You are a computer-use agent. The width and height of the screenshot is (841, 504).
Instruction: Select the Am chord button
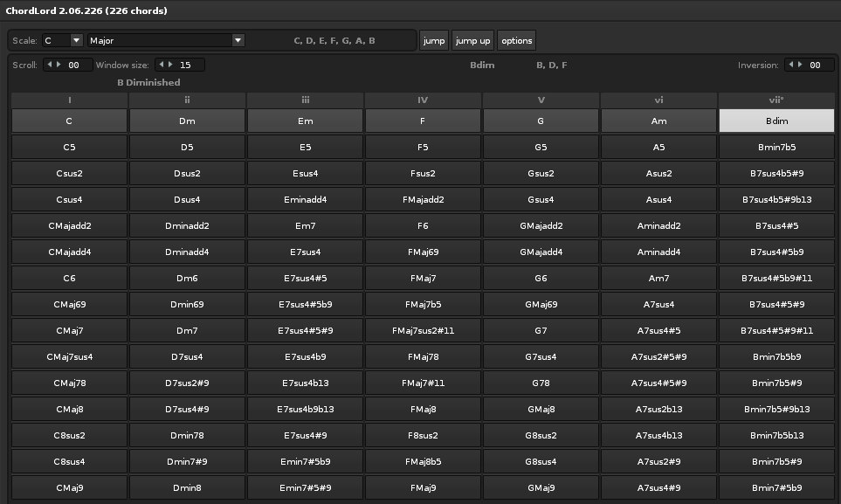click(658, 121)
